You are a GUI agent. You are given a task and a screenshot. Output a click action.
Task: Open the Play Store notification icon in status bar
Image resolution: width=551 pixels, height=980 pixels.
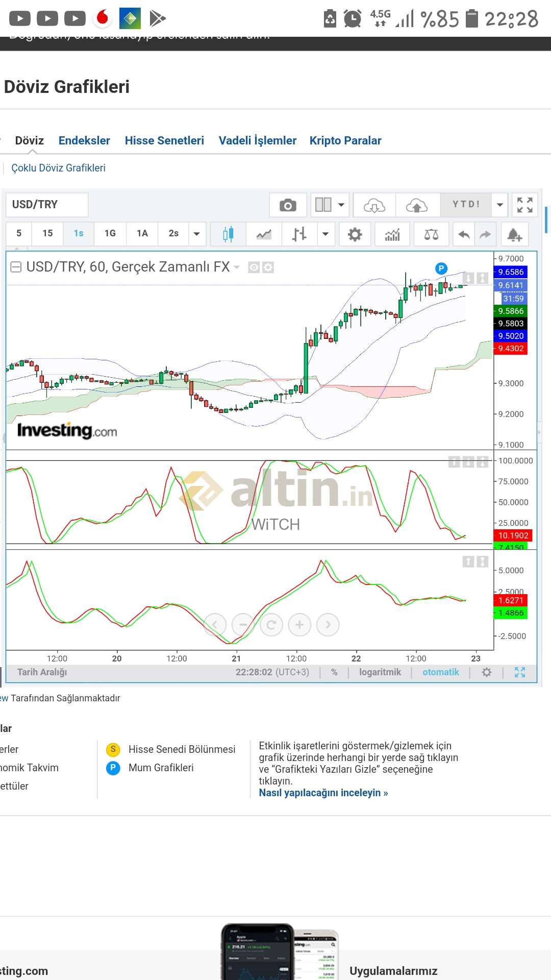(x=157, y=19)
